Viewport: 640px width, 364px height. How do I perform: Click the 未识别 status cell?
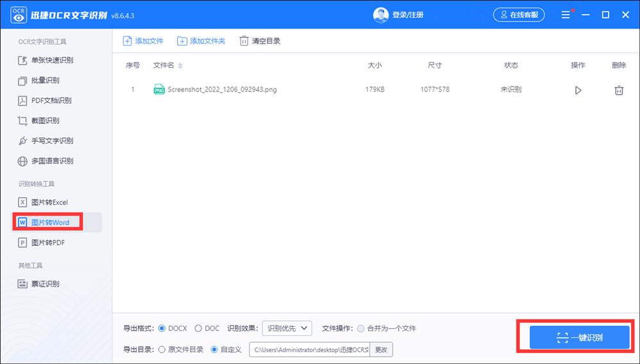point(511,90)
